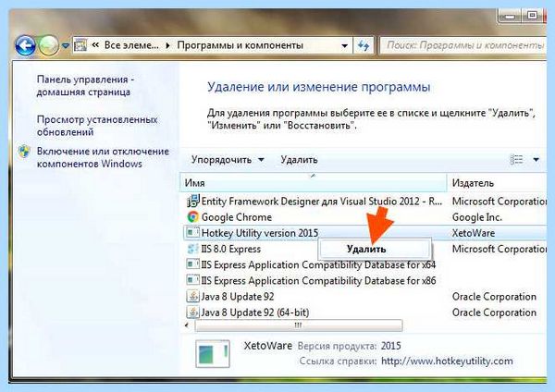Click the Google Chrome icon
555x392 pixels.
click(x=193, y=216)
